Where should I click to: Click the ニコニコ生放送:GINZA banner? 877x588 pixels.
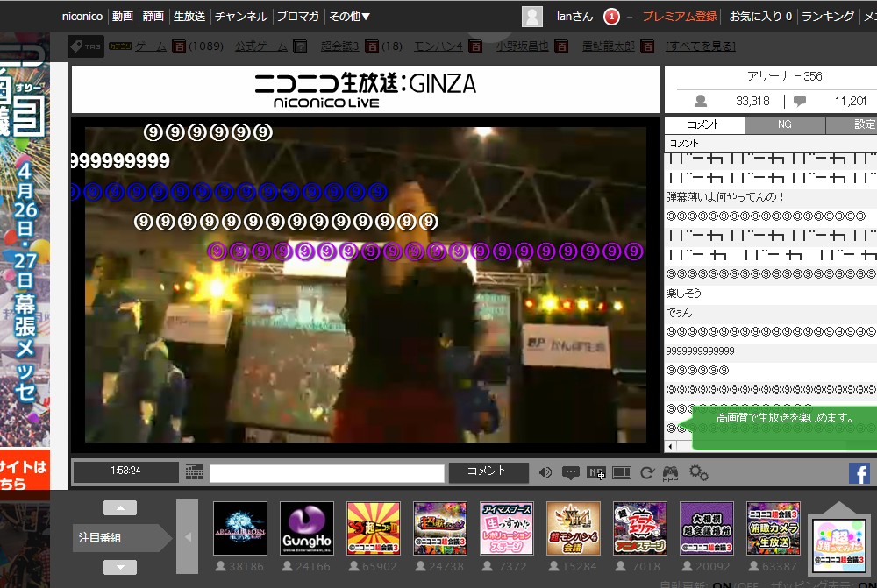[x=366, y=89]
